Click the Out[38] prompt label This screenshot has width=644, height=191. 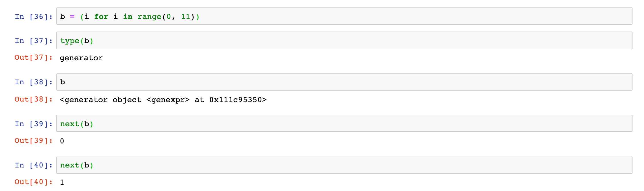(34, 99)
